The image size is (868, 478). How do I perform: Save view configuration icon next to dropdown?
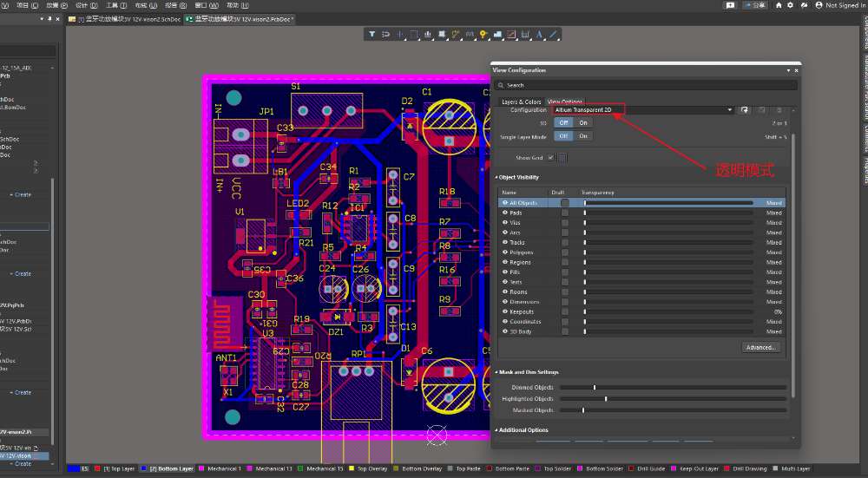pyautogui.click(x=745, y=110)
